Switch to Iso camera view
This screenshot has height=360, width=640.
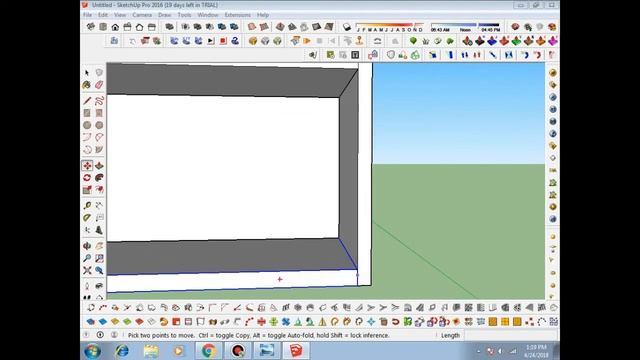[91, 27]
